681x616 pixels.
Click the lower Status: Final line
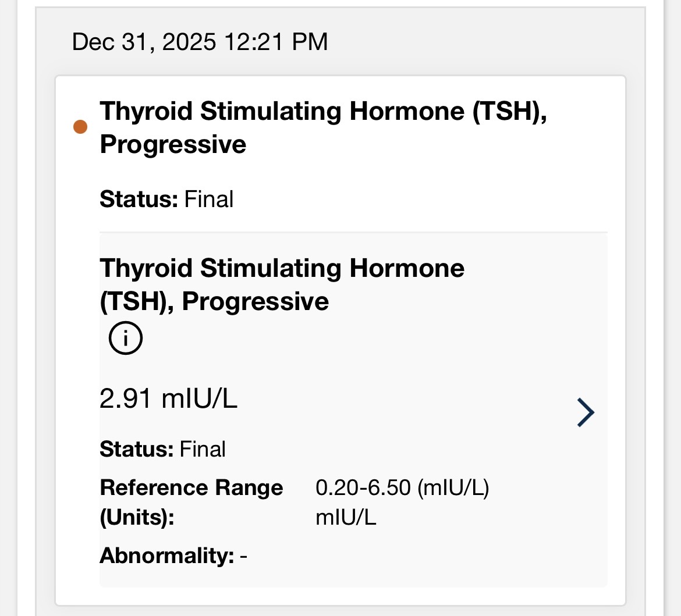[x=162, y=449]
